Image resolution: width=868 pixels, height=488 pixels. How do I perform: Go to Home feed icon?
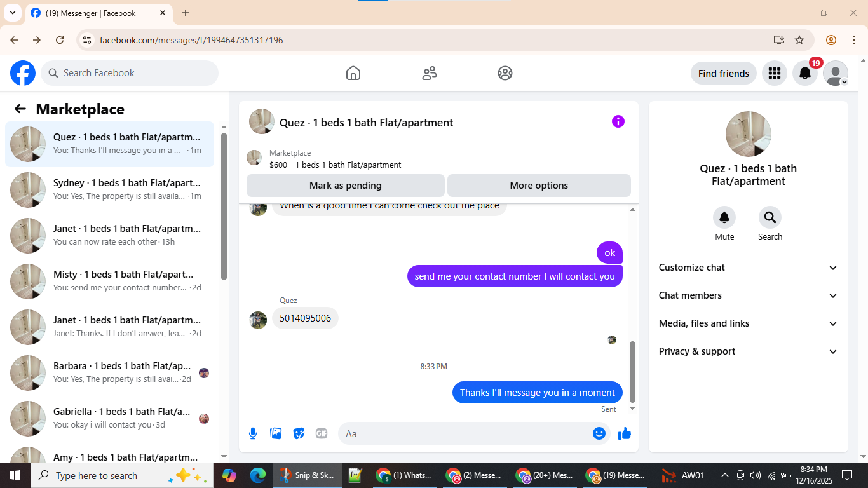click(x=353, y=73)
